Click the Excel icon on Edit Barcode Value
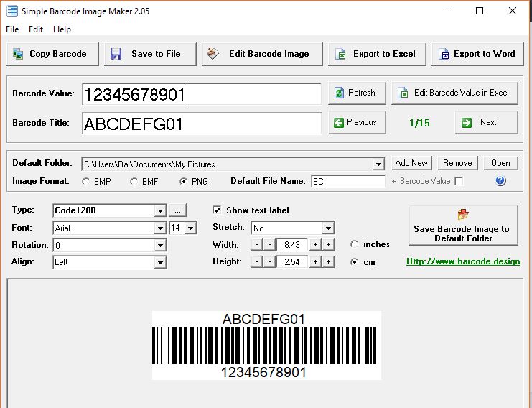 pos(403,93)
